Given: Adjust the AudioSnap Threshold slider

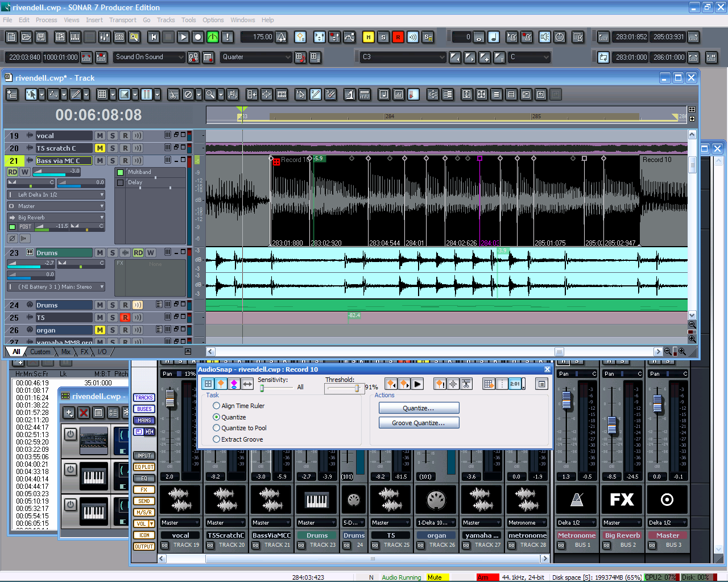Looking at the screenshot, I should coord(357,388).
